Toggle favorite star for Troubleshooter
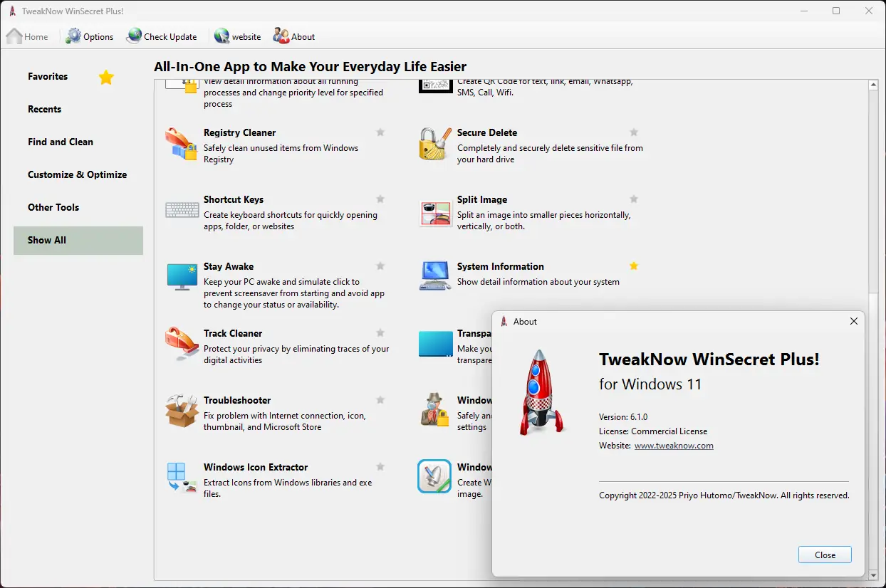The width and height of the screenshot is (886, 588). 380,400
